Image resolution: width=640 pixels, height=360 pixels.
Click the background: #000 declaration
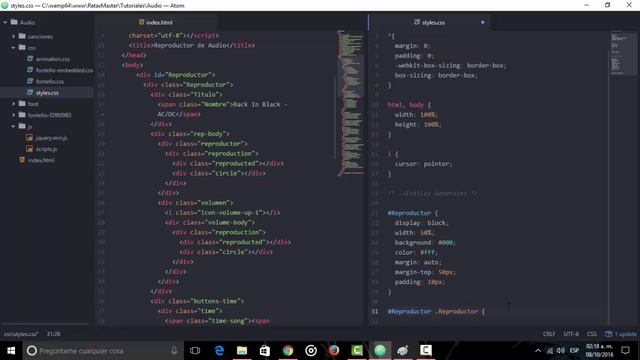[x=424, y=242]
